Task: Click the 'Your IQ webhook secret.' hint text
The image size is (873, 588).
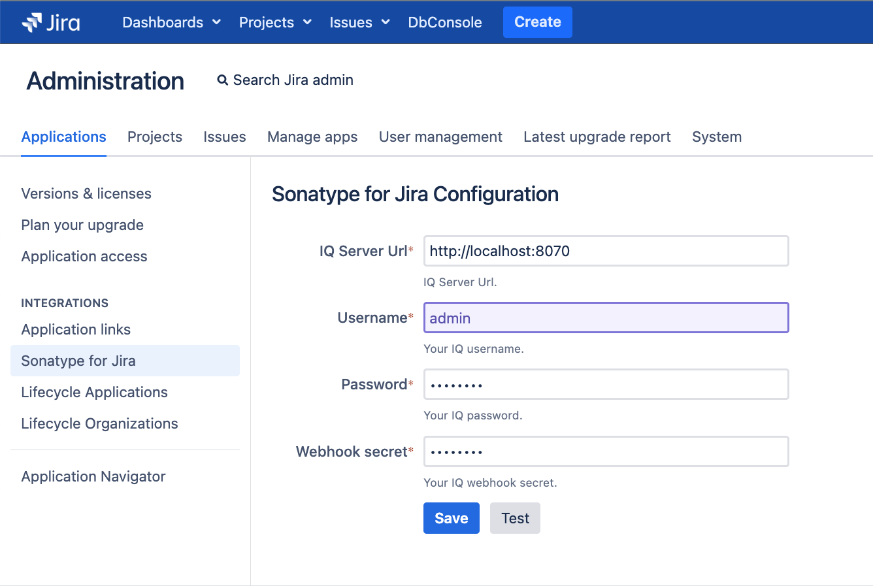Action: (490, 483)
